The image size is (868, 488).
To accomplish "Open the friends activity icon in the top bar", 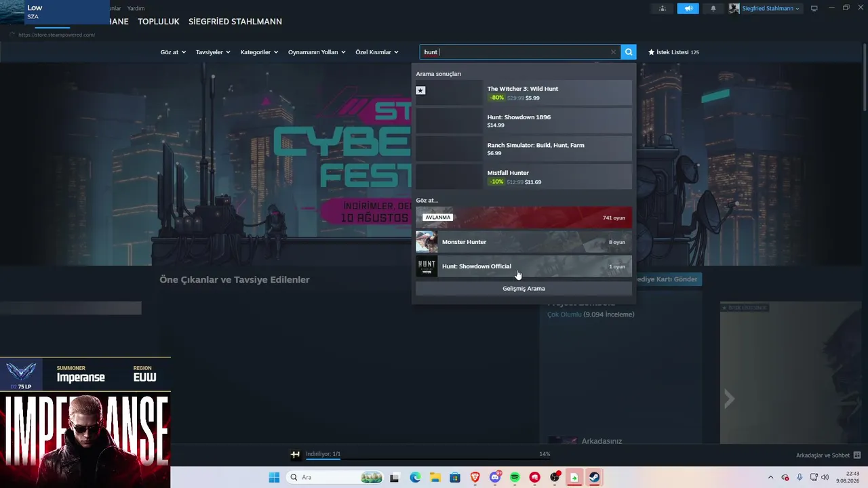I will coord(663,9).
